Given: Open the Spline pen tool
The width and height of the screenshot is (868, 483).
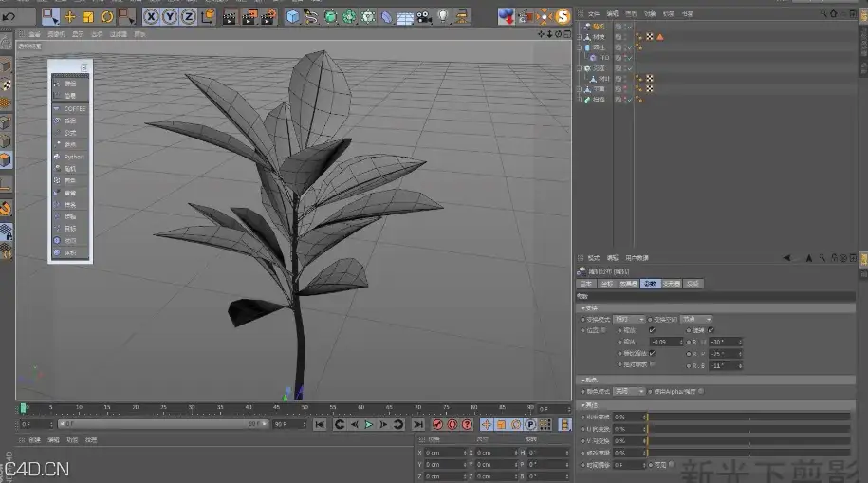Looking at the screenshot, I should click(x=312, y=17).
